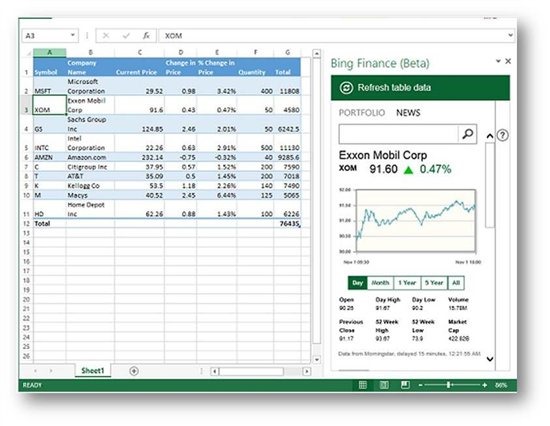Open the NEWS tab
Viewport: 550px width, 426px height.
pos(408,113)
